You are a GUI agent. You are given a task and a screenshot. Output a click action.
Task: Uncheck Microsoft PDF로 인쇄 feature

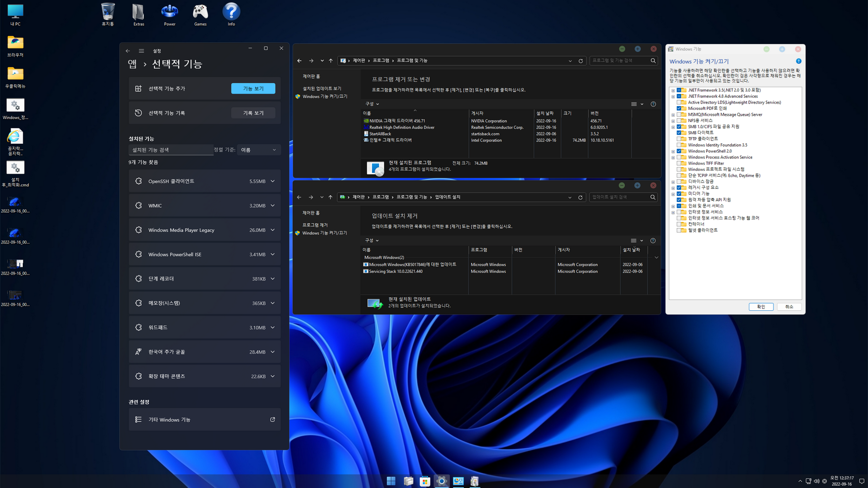click(679, 108)
